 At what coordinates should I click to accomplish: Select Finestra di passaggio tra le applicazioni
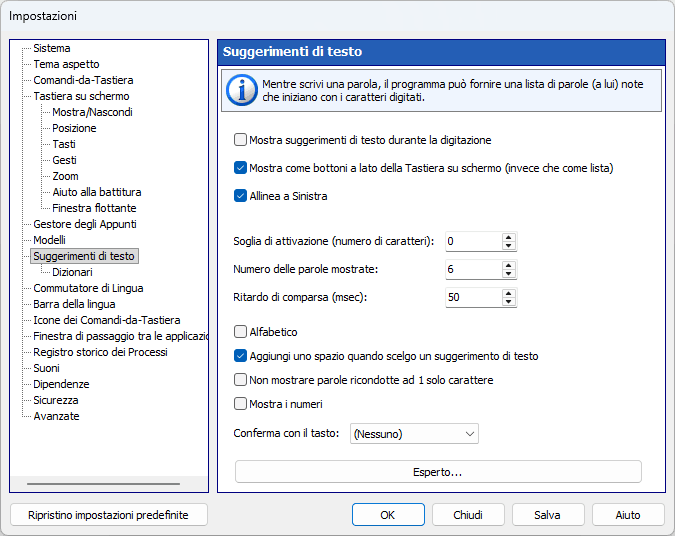120,336
